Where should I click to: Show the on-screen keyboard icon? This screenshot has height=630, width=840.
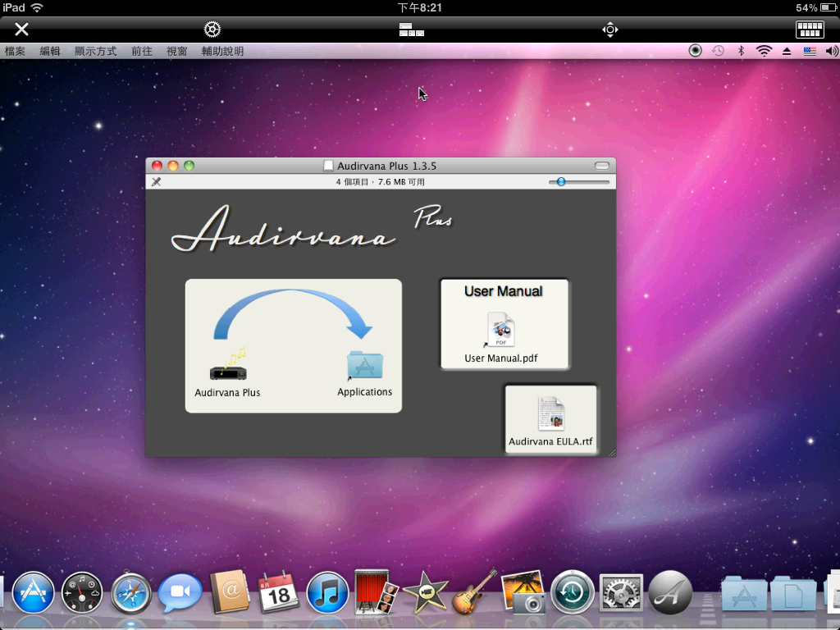810,30
